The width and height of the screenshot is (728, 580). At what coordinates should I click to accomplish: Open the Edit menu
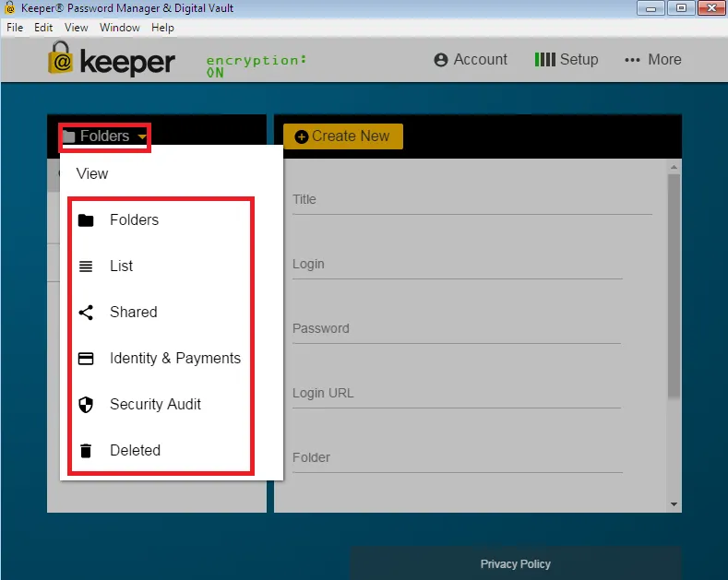coord(43,28)
